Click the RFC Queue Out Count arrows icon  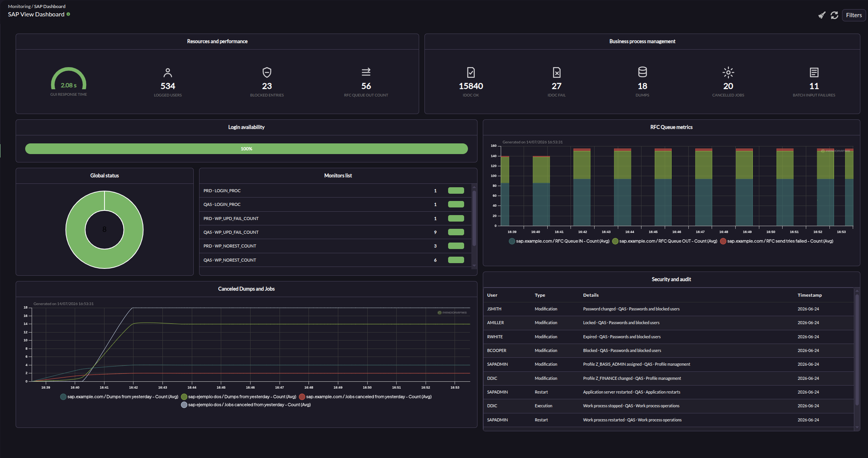[366, 72]
